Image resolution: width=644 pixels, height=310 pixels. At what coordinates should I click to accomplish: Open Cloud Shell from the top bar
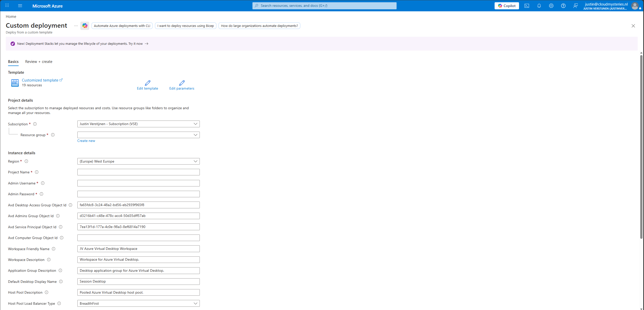coord(527,6)
